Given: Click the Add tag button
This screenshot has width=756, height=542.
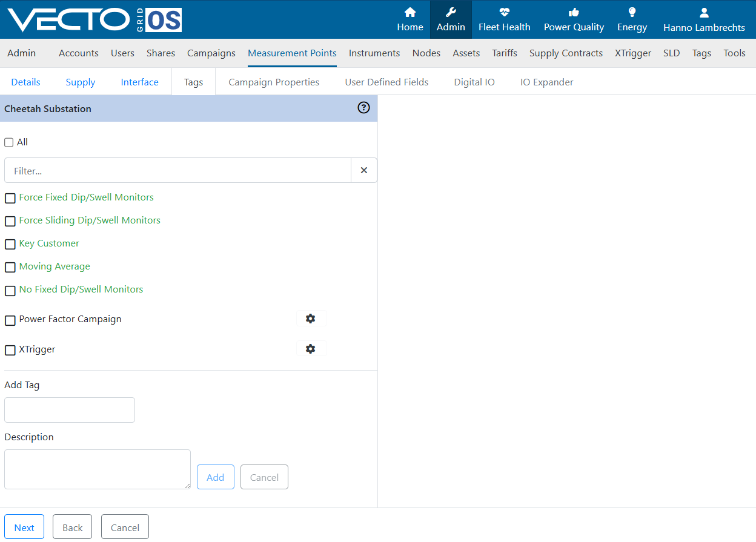Looking at the screenshot, I should (x=216, y=477).
